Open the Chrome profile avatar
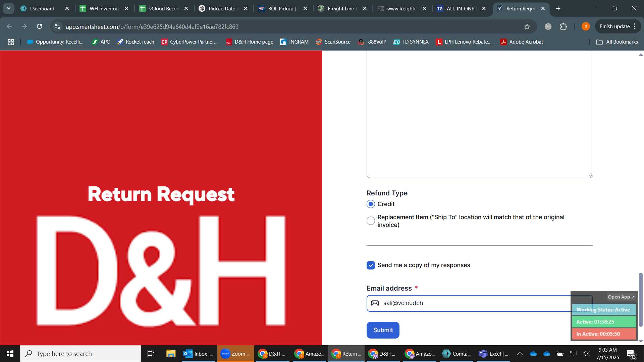 click(x=586, y=26)
